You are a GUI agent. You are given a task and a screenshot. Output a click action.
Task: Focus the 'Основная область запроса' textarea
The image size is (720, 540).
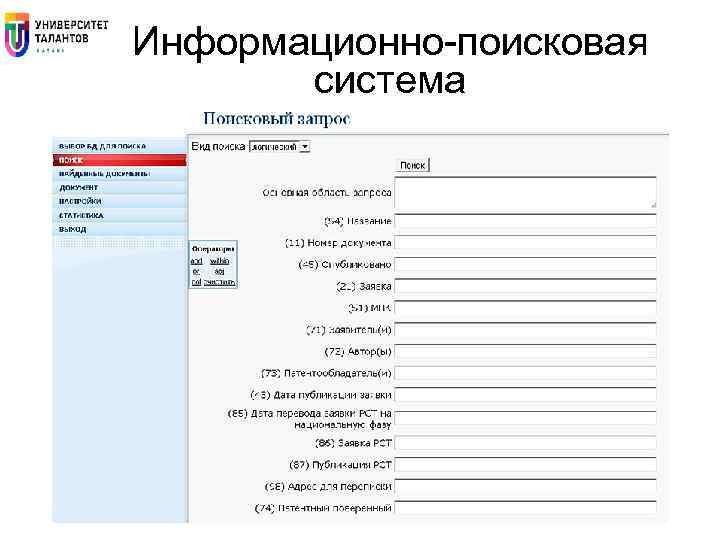pyautogui.click(x=525, y=193)
